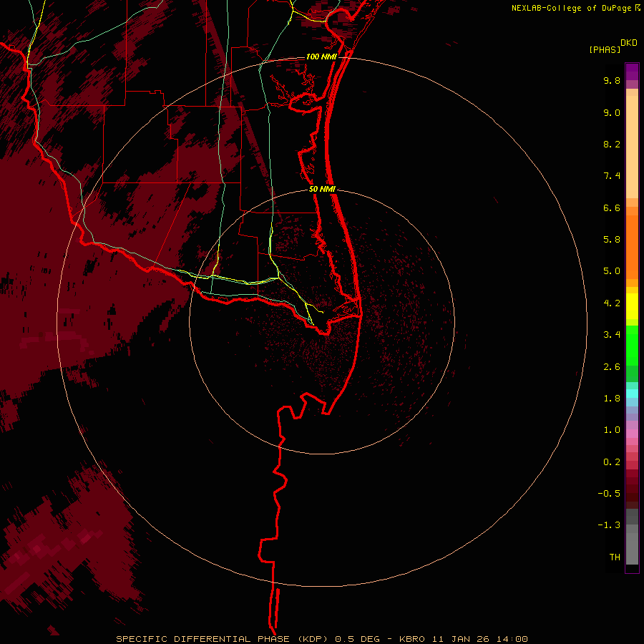This screenshot has width=644, height=644.
Task: Click the KDP product caption at the bottom
Action: coord(321,639)
